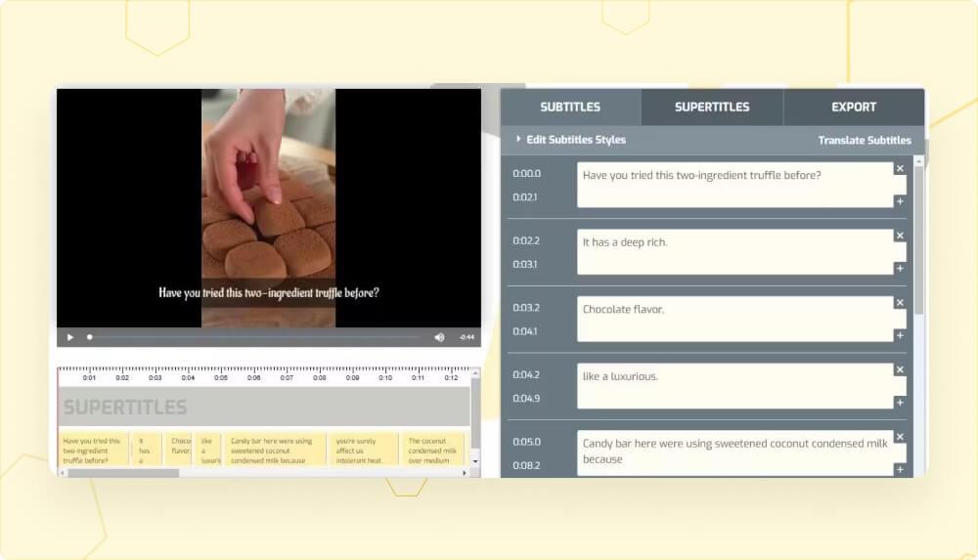Add subtitle after 'Have you tried' entry
This screenshot has height=560, width=978.
tap(900, 201)
